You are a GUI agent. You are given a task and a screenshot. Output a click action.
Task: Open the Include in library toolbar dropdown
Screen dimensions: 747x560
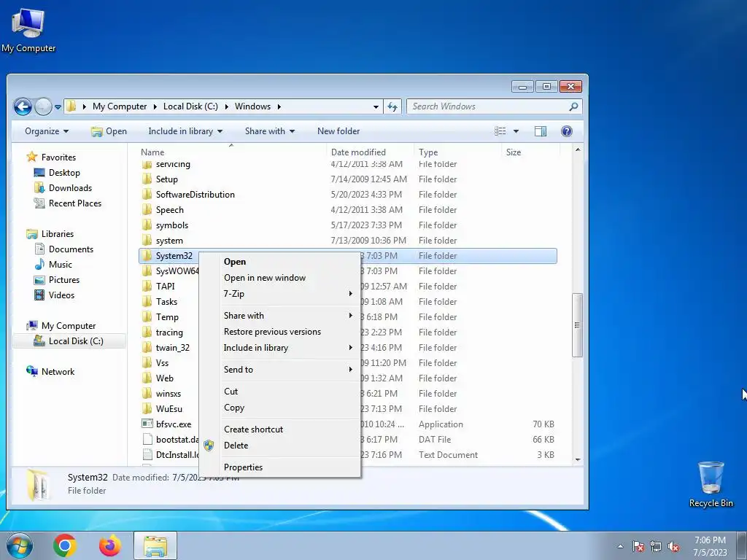point(185,131)
